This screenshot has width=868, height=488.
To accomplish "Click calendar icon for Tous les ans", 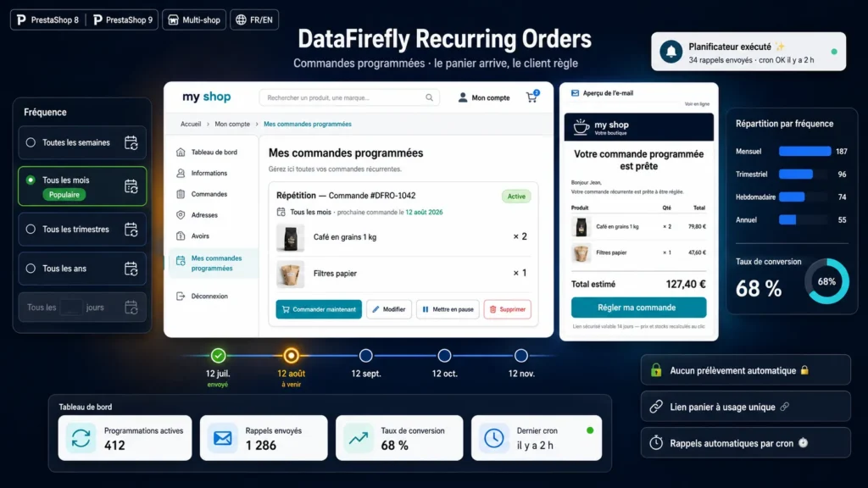I will 131,269.
